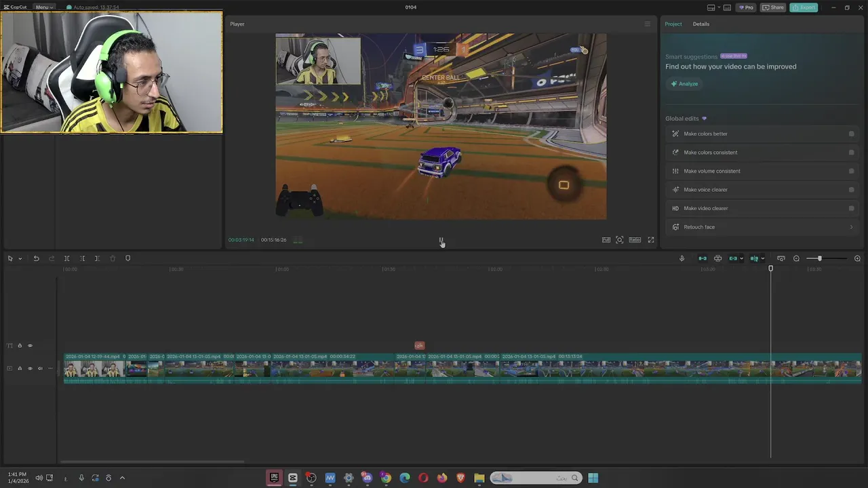Open File Explorer from the taskbar
The height and width of the screenshot is (488, 868).
pos(479,478)
